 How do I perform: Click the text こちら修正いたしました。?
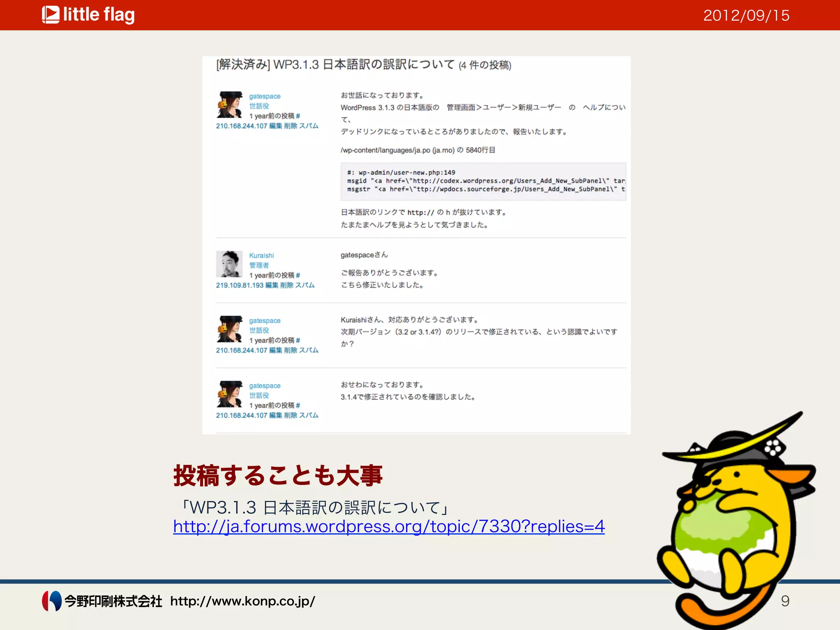pos(382,285)
